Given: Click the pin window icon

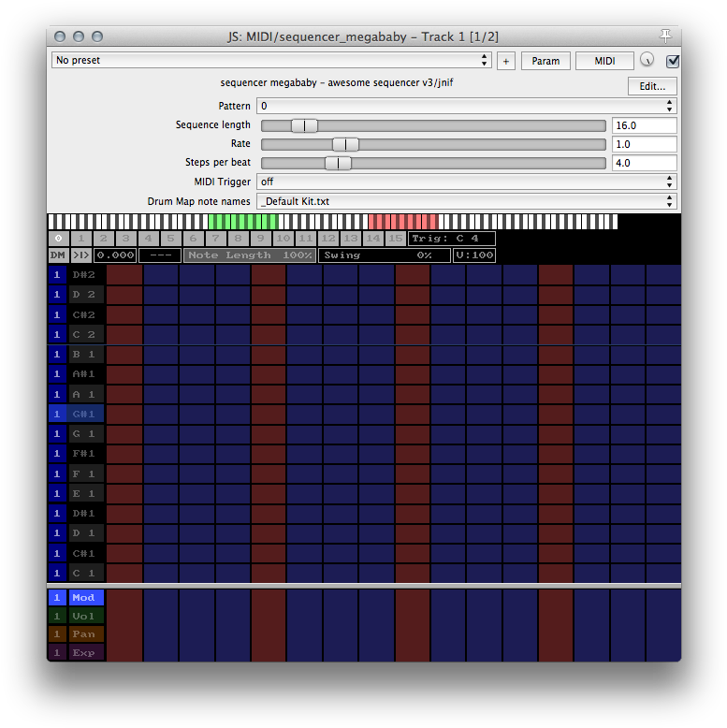Looking at the screenshot, I should [x=665, y=36].
